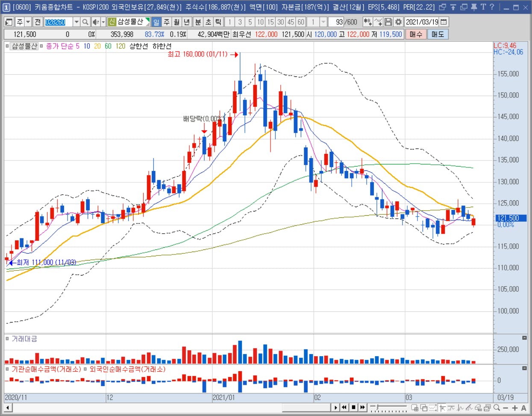Save chart with floppy disk icon
The width and height of the screenshot is (532, 416).
tap(388, 22)
